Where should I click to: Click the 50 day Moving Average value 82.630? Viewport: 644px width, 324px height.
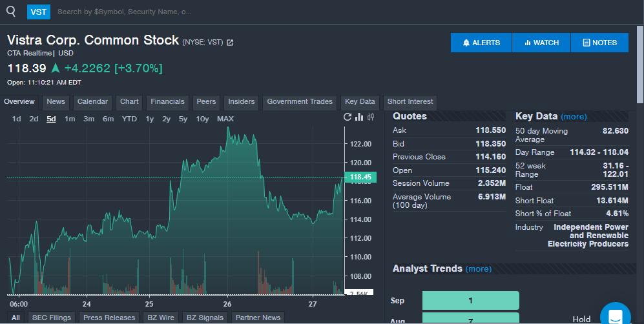tap(615, 131)
